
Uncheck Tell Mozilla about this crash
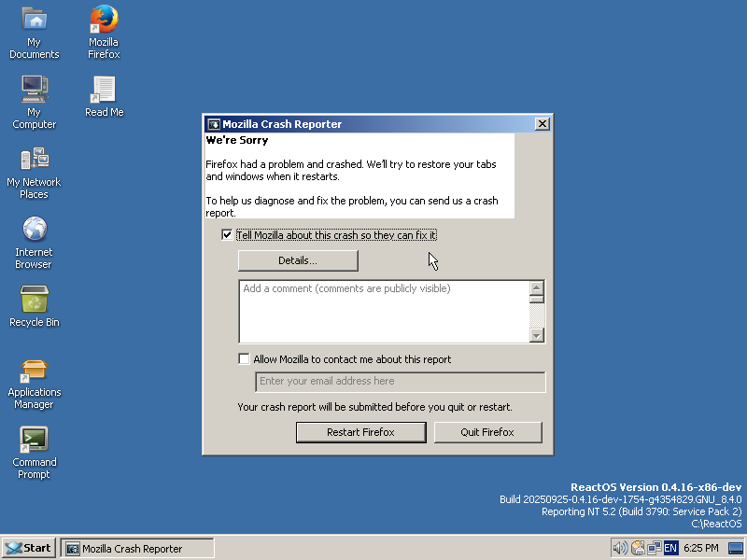227,235
